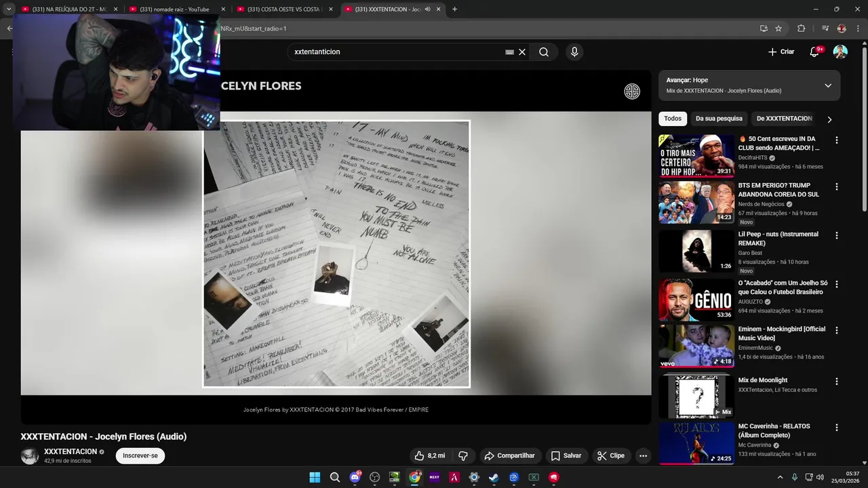Click the video player album art
The image size is (868, 488).
coord(336,253)
